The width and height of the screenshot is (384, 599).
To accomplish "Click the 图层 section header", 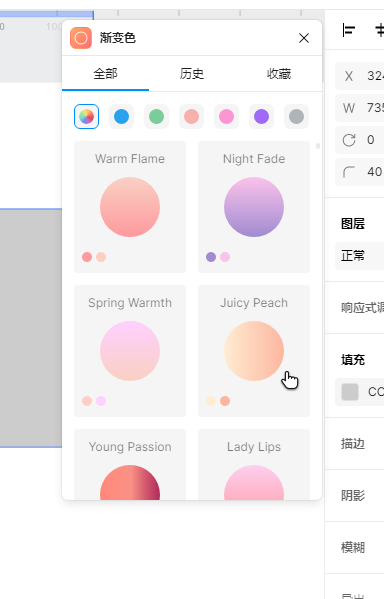I will point(353,223).
